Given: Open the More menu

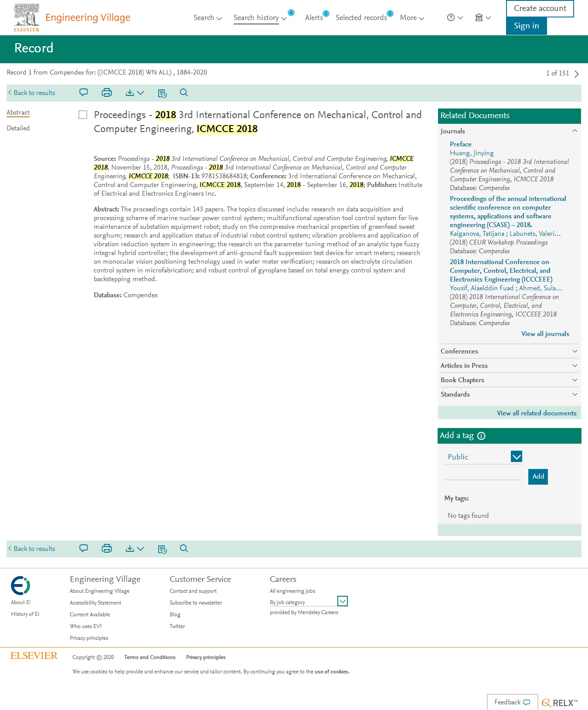Looking at the screenshot, I should point(412,17).
